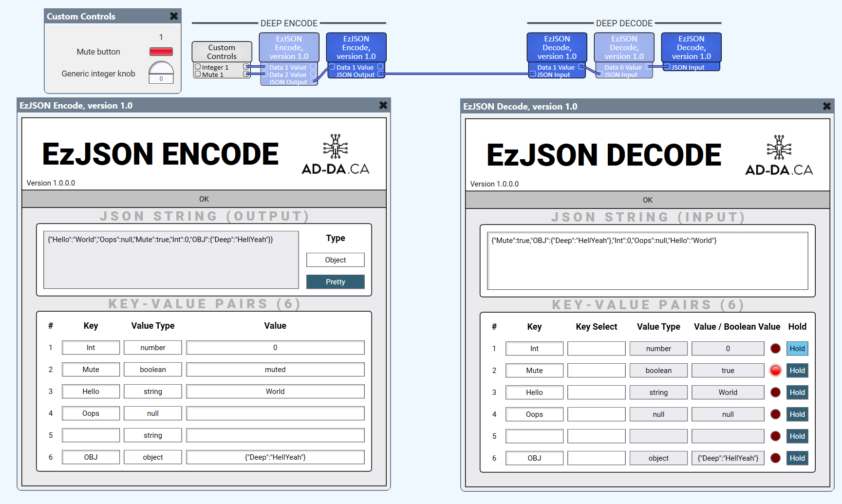Viewport: 842px width, 504px height.
Task: Enable the Pretty output option
Action: (335, 282)
